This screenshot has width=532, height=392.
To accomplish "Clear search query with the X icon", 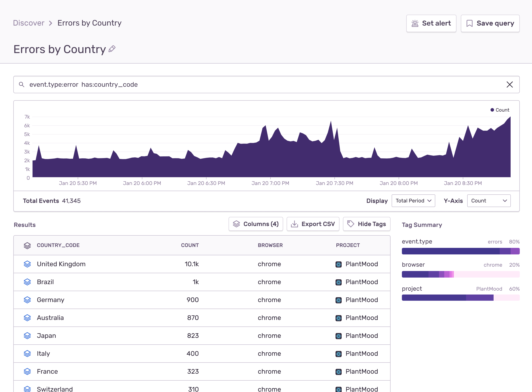I will [x=510, y=85].
